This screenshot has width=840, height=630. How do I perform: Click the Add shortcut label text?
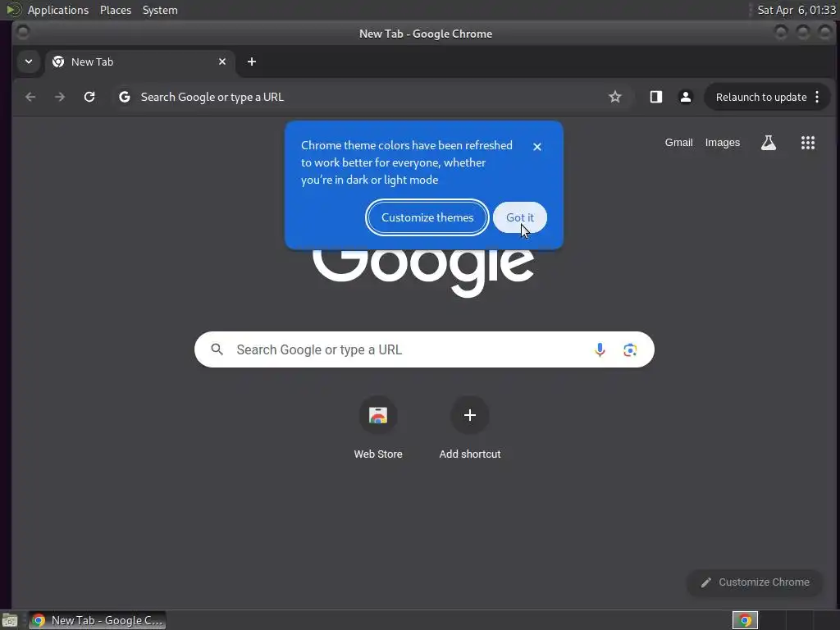pos(470,454)
